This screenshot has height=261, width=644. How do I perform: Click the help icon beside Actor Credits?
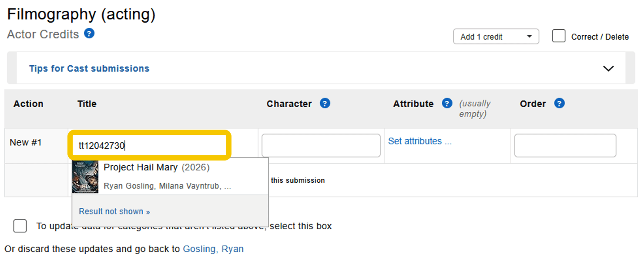[x=89, y=33]
